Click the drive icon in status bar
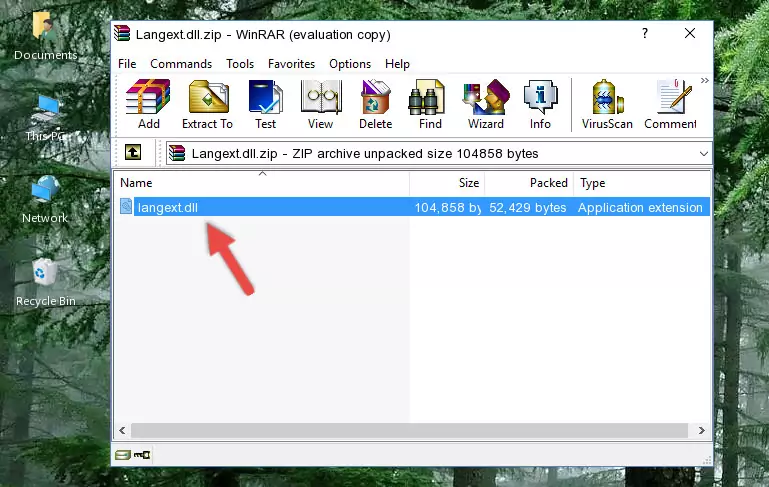This screenshot has height=487, width=769. pyautogui.click(x=123, y=455)
